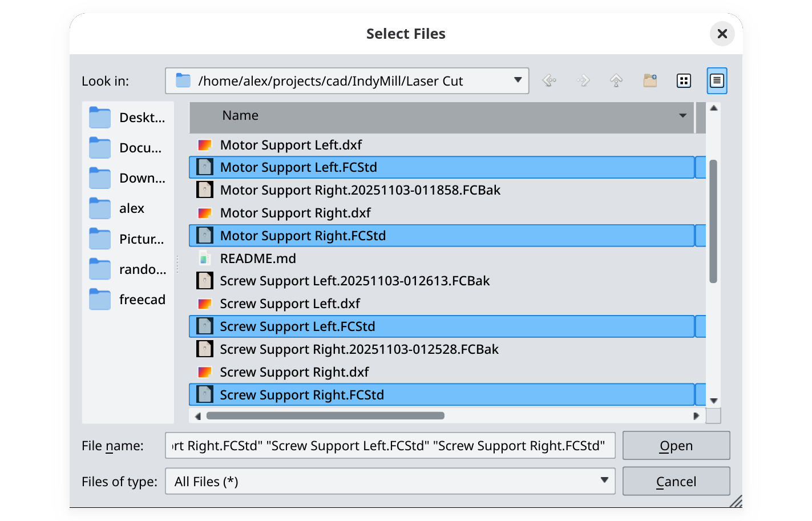Open the Downloads sidebar folder
Screen dimensions: 812x521
pos(128,178)
